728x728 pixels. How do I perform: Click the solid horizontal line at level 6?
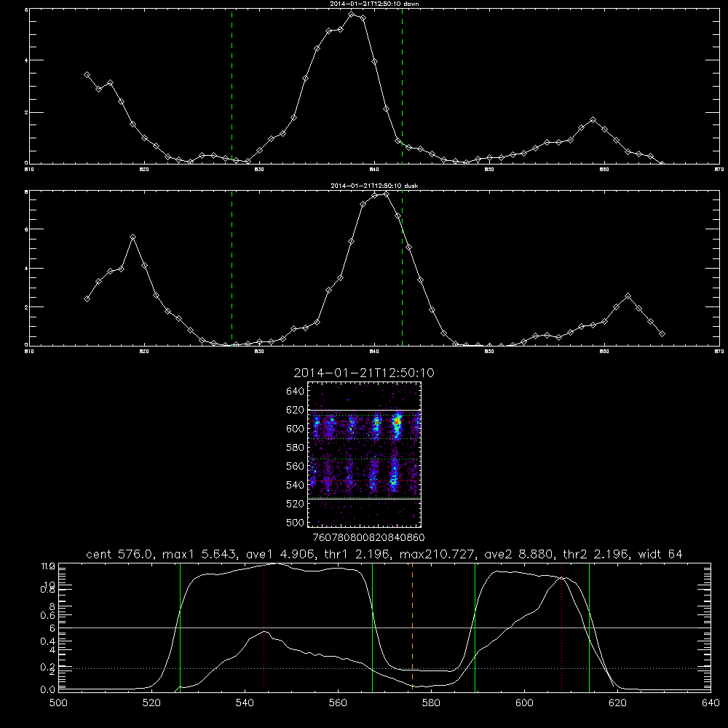(384, 628)
